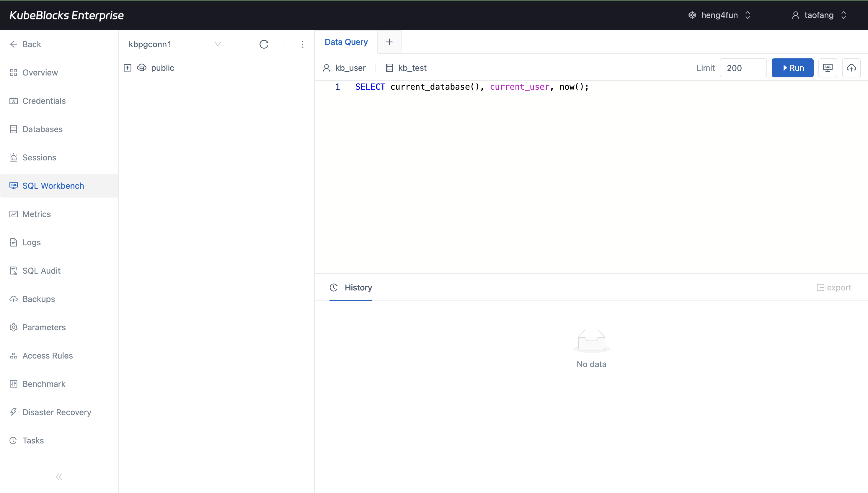Collapse the left sidebar with double chevron
The height and width of the screenshot is (493, 868).
click(59, 476)
